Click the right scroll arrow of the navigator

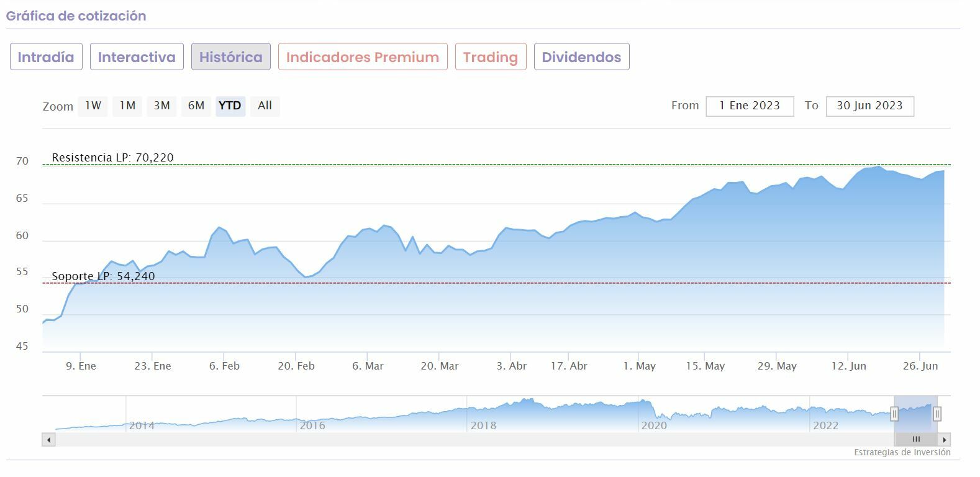945,440
